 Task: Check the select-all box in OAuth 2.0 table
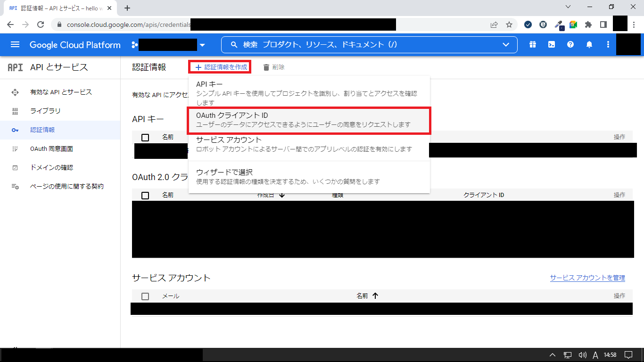(145, 195)
